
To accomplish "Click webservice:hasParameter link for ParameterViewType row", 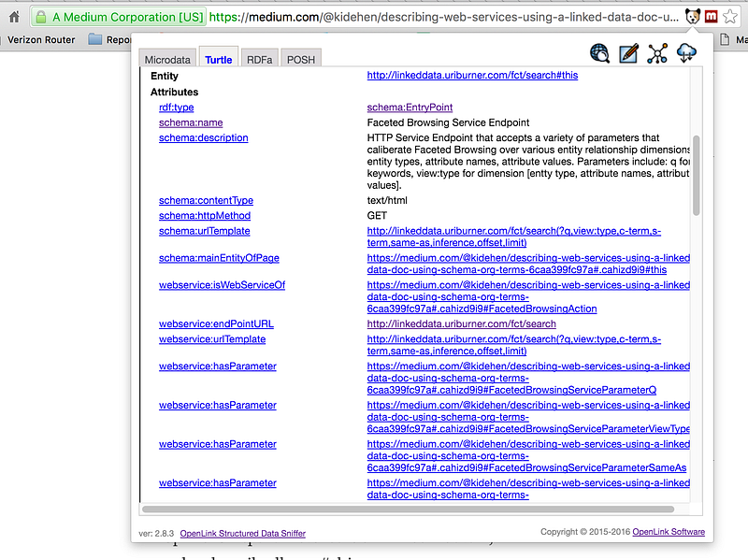I will tap(218, 405).
